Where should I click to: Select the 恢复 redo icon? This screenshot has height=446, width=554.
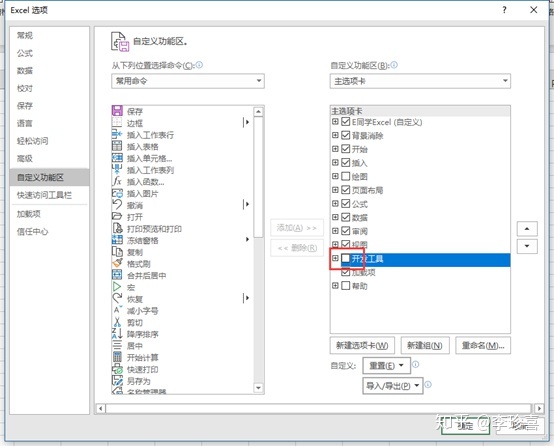[x=117, y=298]
